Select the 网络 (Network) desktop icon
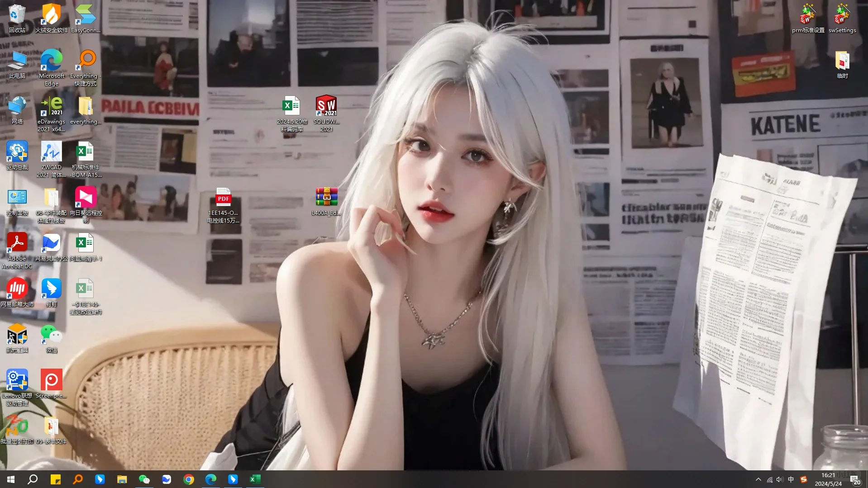 click(17, 110)
